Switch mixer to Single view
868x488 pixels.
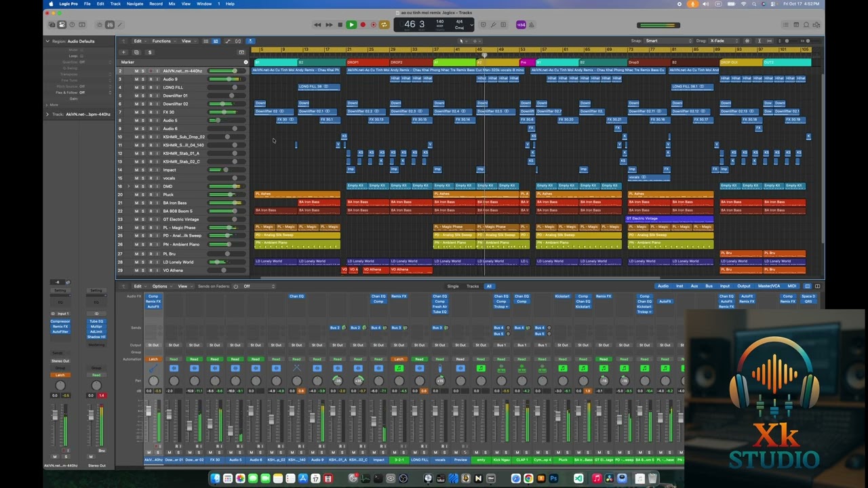coord(453,286)
